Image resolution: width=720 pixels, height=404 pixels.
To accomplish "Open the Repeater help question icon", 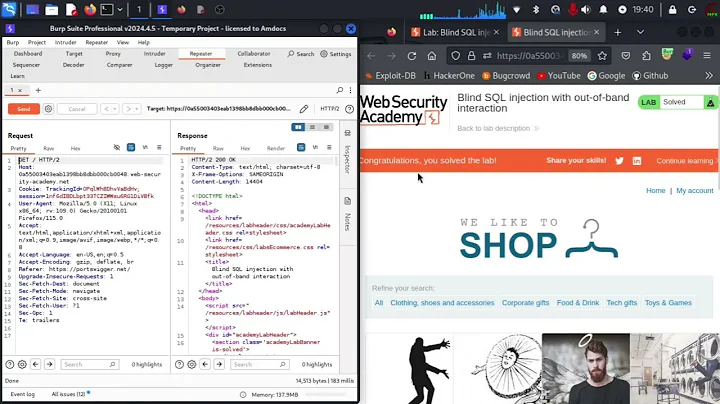I will click(349, 109).
